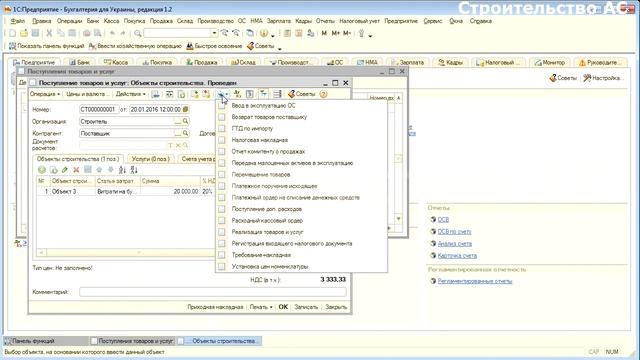Click the Undo arrow icon
Image resolution: width=640 pixels, height=360 pixels.
tap(112, 33)
